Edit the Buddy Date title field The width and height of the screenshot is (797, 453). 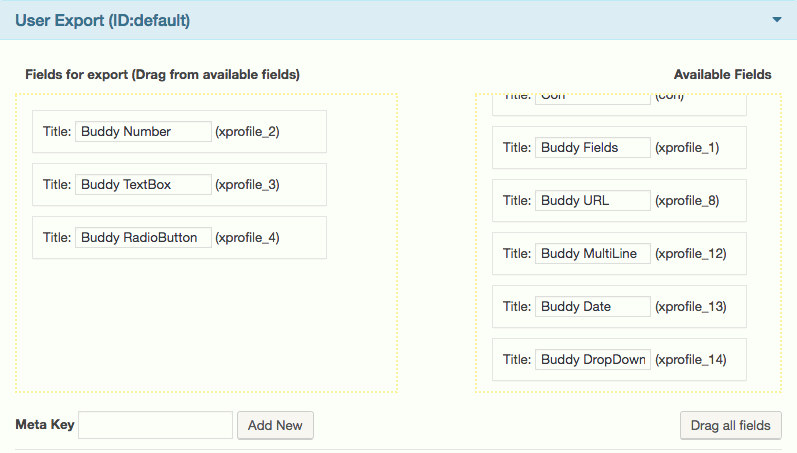coord(593,307)
